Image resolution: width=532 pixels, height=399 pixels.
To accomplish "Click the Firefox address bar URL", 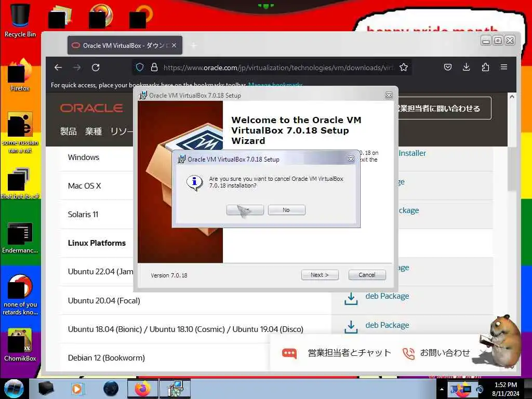I will 278,68.
